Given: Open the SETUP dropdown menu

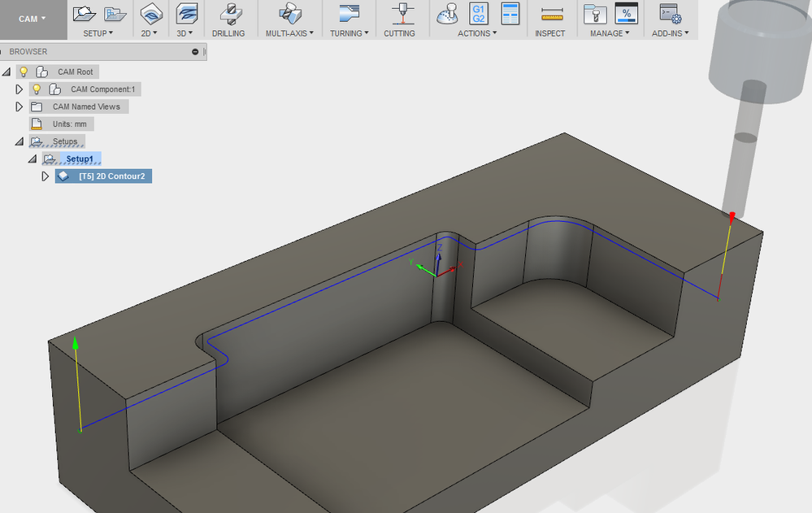Looking at the screenshot, I should [x=98, y=33].
